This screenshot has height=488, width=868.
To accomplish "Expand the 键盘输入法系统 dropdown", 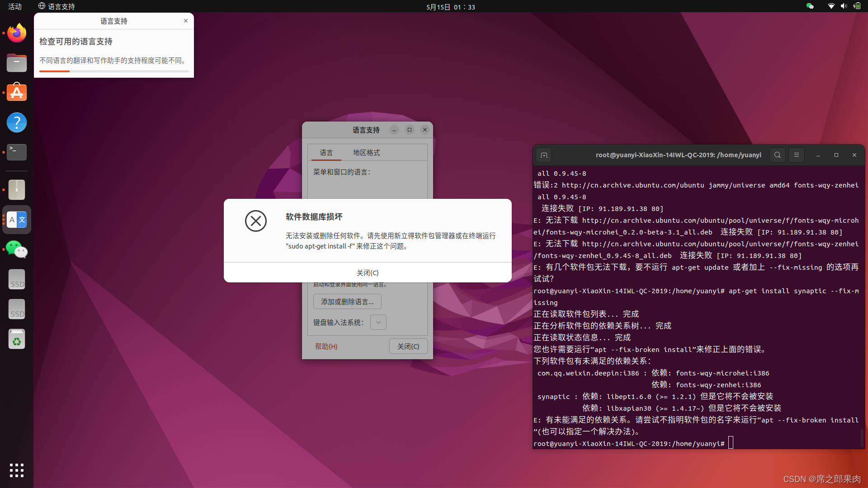I will (x=378, y=322).
